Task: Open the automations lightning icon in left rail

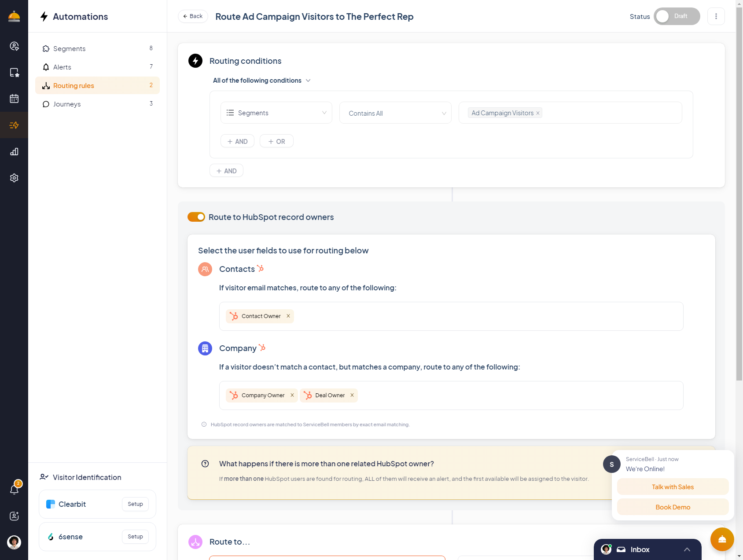Action: (14, 125)
